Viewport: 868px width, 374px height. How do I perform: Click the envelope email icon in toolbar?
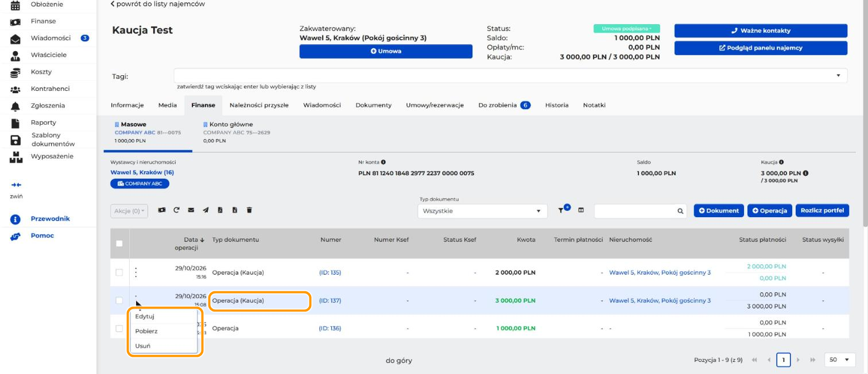pos(191,210)
